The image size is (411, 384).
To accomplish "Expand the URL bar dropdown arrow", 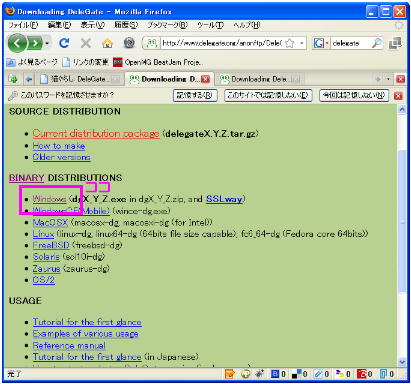I will (302, 43).
